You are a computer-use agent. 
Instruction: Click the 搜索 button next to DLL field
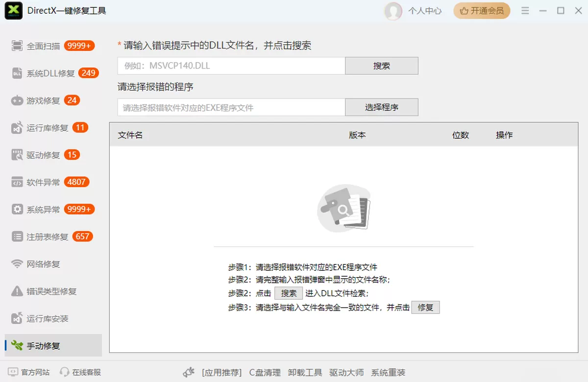pos(382,66)
